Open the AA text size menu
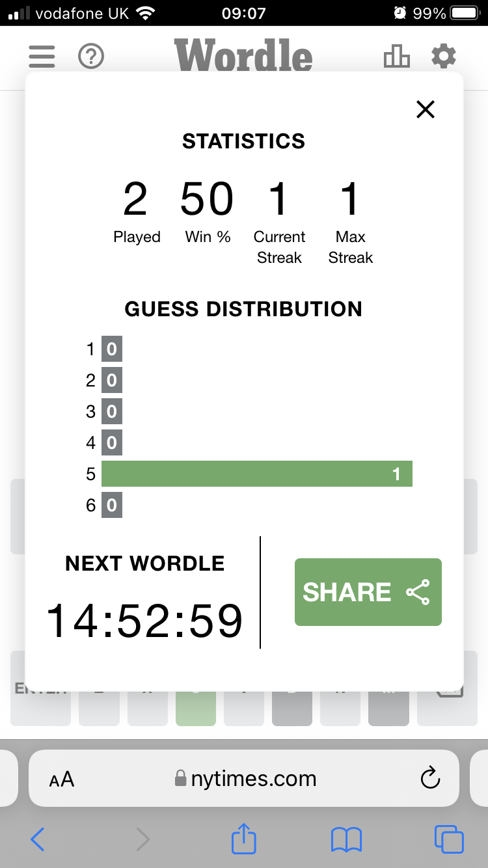Screen dimensions: 488x868 pos(62,779)
